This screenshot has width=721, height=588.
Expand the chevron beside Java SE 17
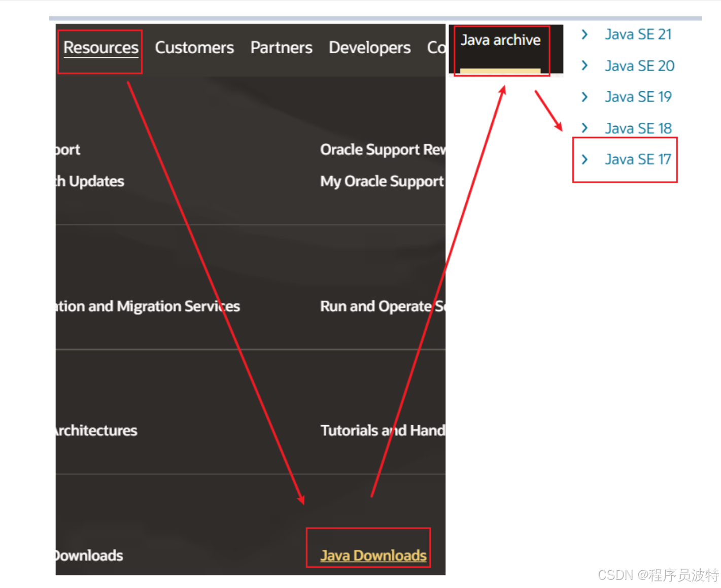[585, 159]
